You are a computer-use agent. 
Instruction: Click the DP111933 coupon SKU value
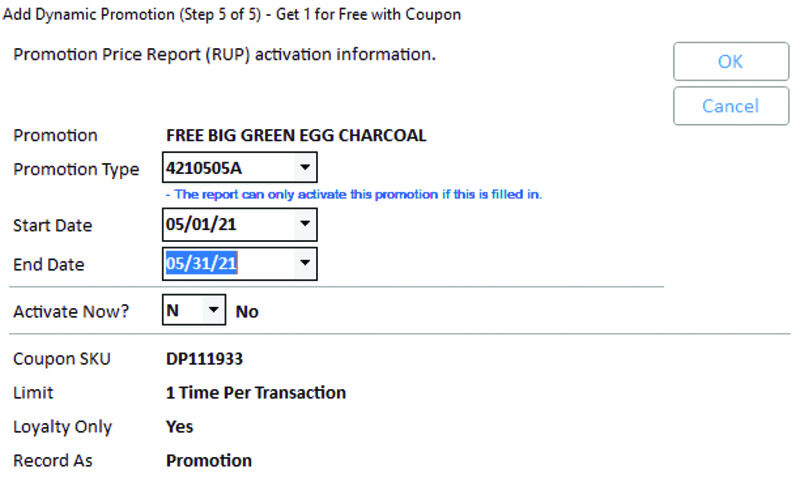point(204,359)
